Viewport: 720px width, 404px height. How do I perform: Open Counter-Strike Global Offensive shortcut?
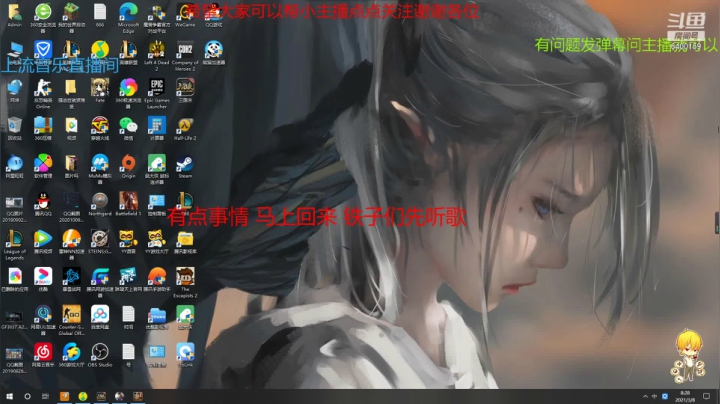pos(71,314)
